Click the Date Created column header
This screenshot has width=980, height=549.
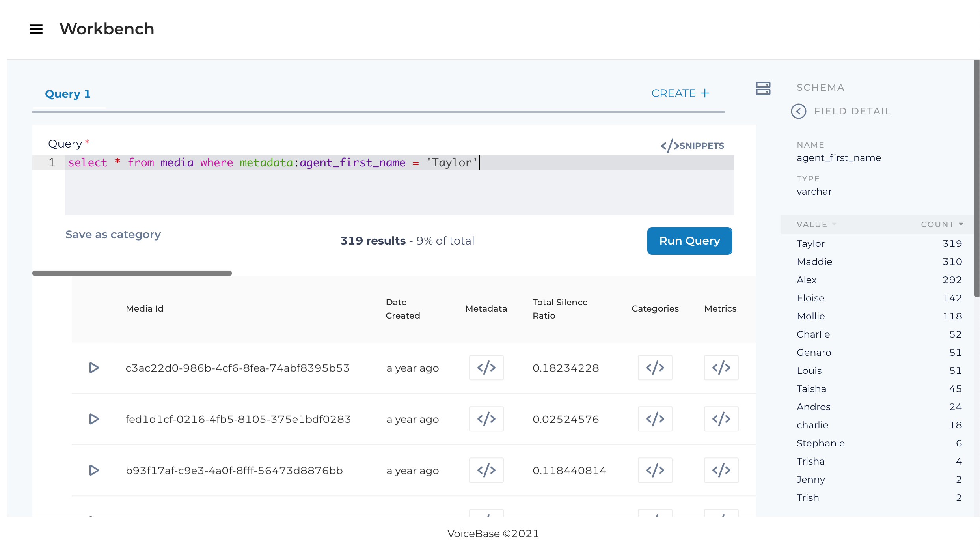402,309
